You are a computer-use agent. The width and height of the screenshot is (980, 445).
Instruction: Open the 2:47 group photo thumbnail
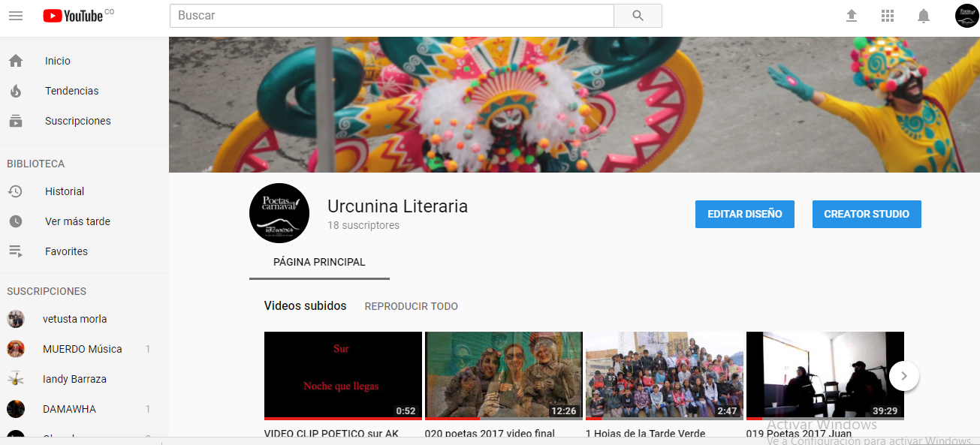[665, 375]
